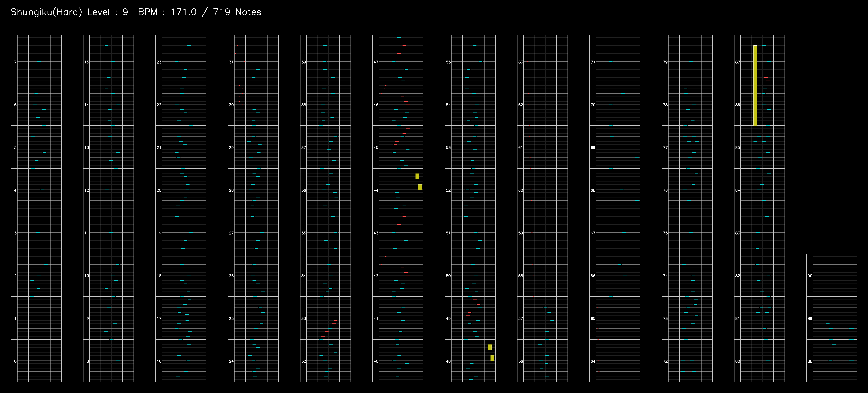This screenshot has width=868, height=393.
Task: Select measure number label '63'
Action: pyautogui.click(x=521, y=62)
